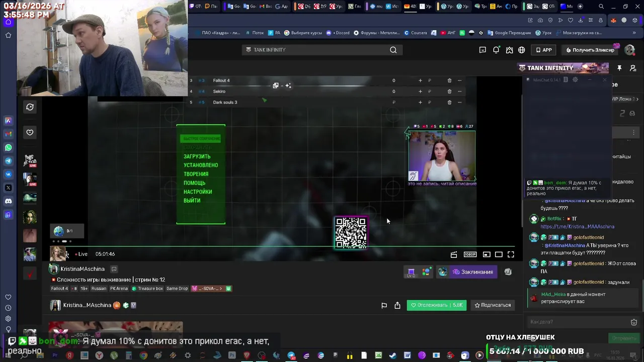This screenshot has height=362, width=644.
Task: Select the Russian language tag
Action: tap(99, 289)
